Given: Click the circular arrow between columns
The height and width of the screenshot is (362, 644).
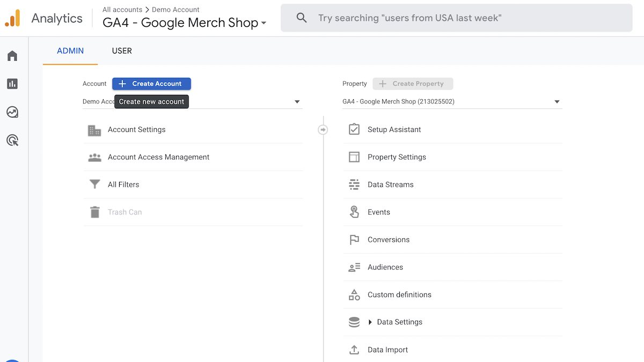Looking at the screenshot, I should click(x=323, y=129).
